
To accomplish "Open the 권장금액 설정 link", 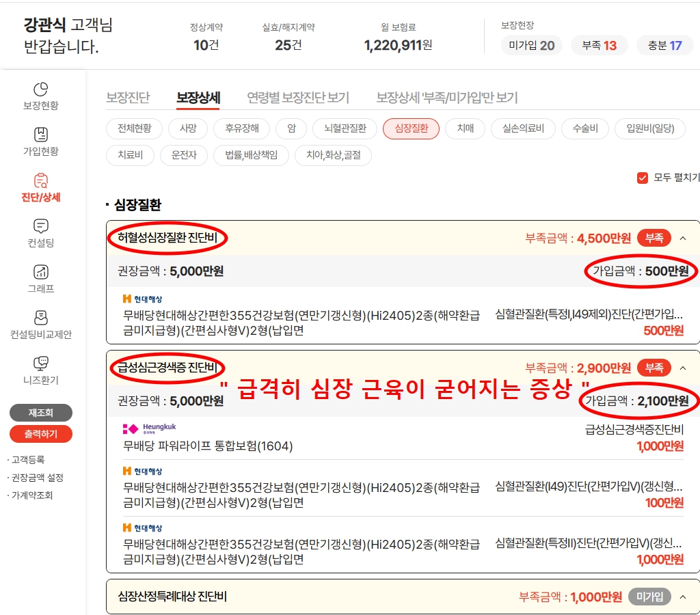I will click(37, 478).
